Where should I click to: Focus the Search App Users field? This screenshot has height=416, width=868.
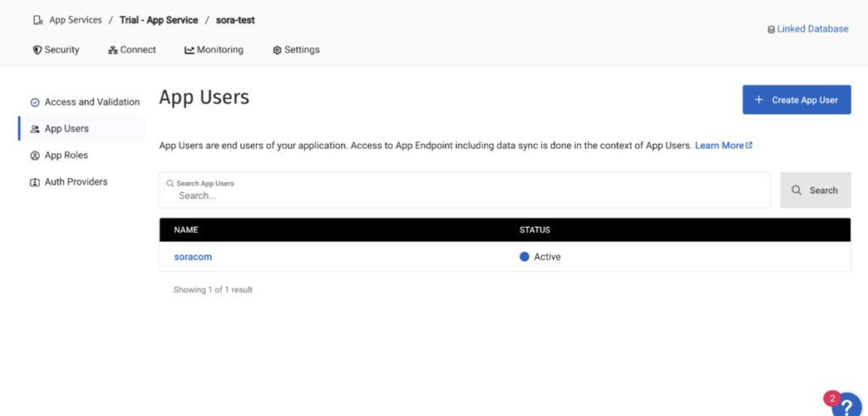pos(465,195)
